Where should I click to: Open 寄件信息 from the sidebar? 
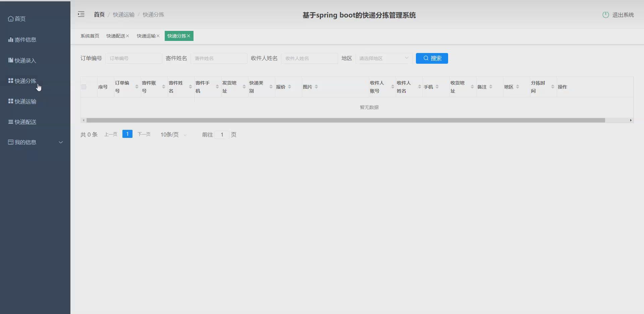click(22, 40)
